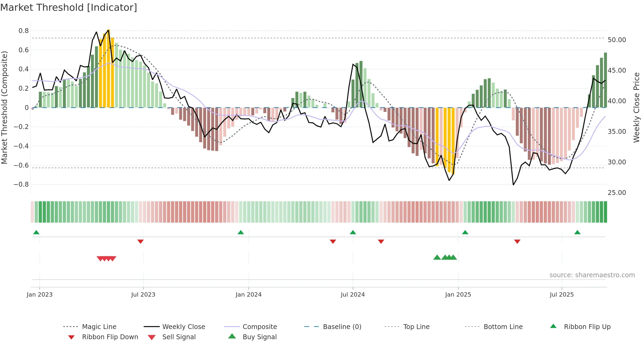
Task: Click the Ribbon Flip Down marker in spring 2025
Action: tap(517, 242)
